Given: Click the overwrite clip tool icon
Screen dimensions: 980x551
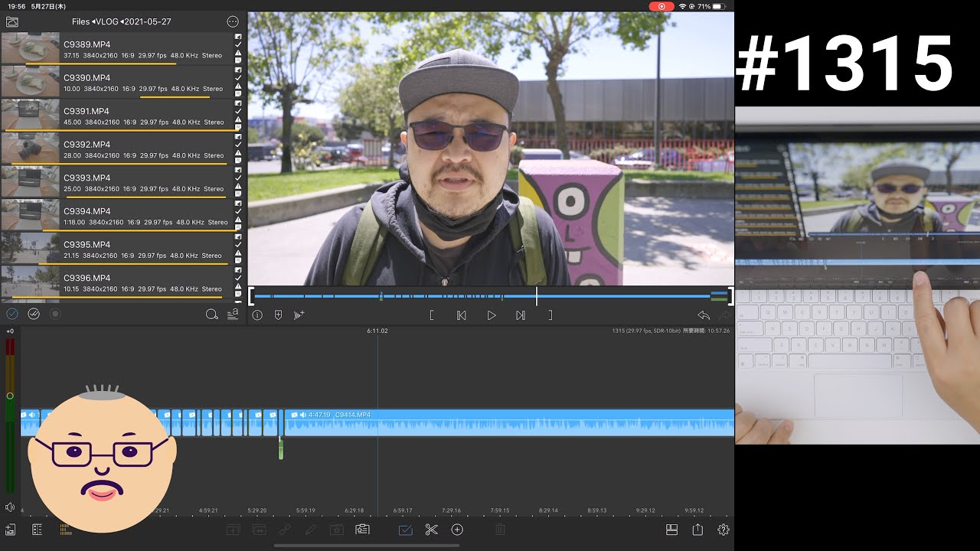Looking at the screenshot, I should pyautogui.click(x=259, y=530).
